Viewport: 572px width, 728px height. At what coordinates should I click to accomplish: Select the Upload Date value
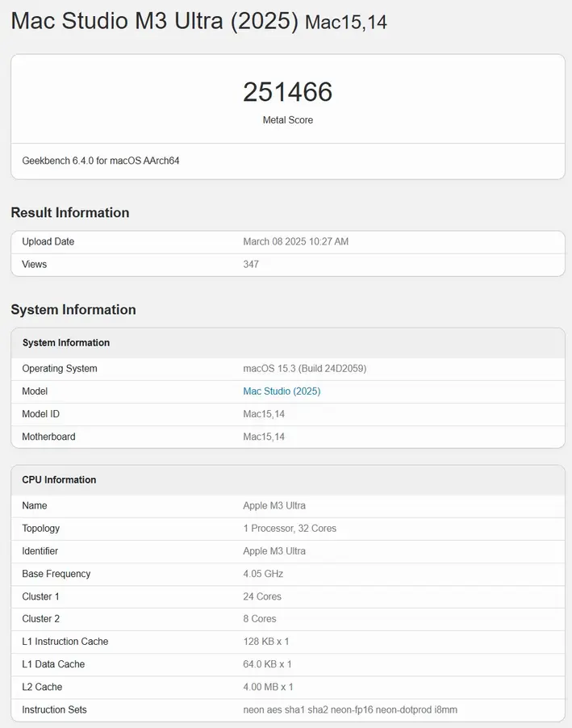[295, 241]
